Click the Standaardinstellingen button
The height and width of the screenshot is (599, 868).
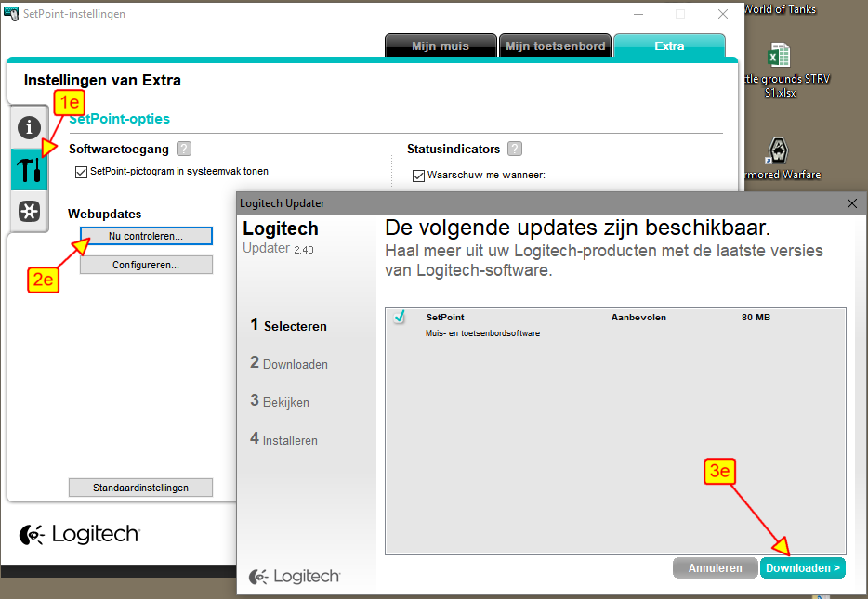point(140,488)
